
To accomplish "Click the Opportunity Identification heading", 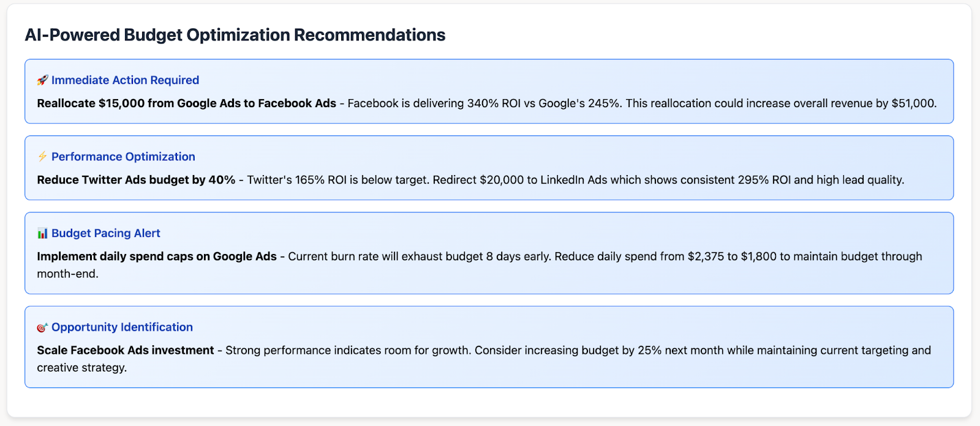I will (122, 327).
